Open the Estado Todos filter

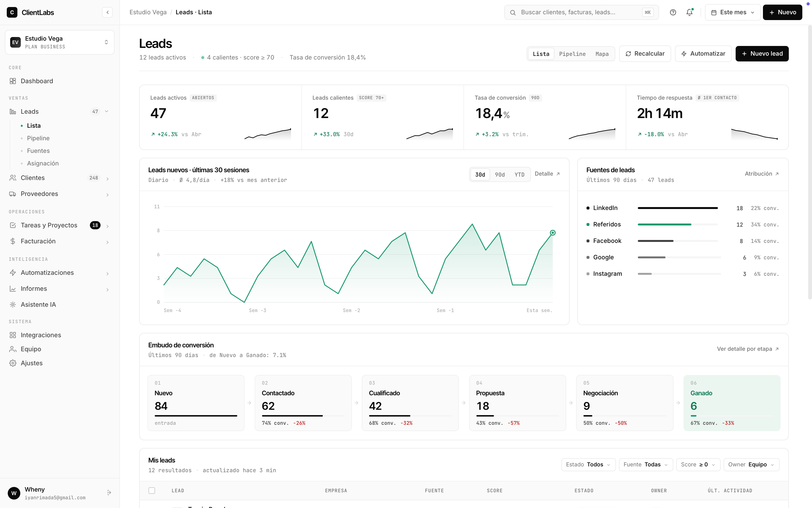[588, 465]
